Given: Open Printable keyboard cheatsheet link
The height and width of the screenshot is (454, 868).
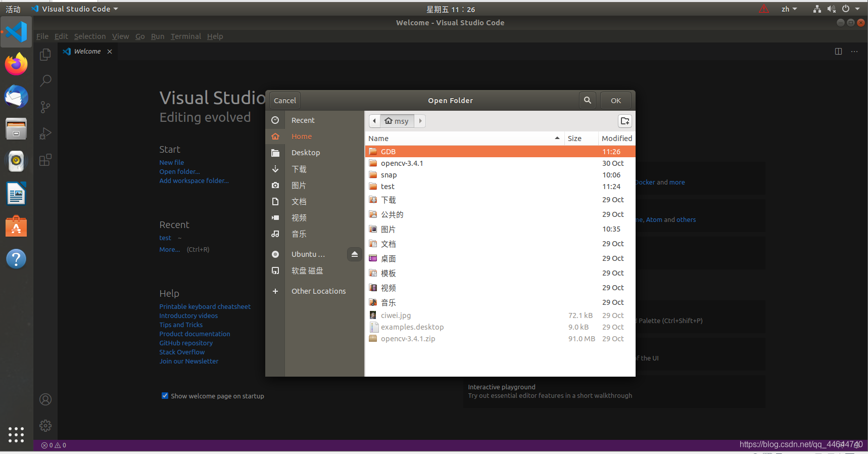Looking at the screenshot, I should point(205,306).
